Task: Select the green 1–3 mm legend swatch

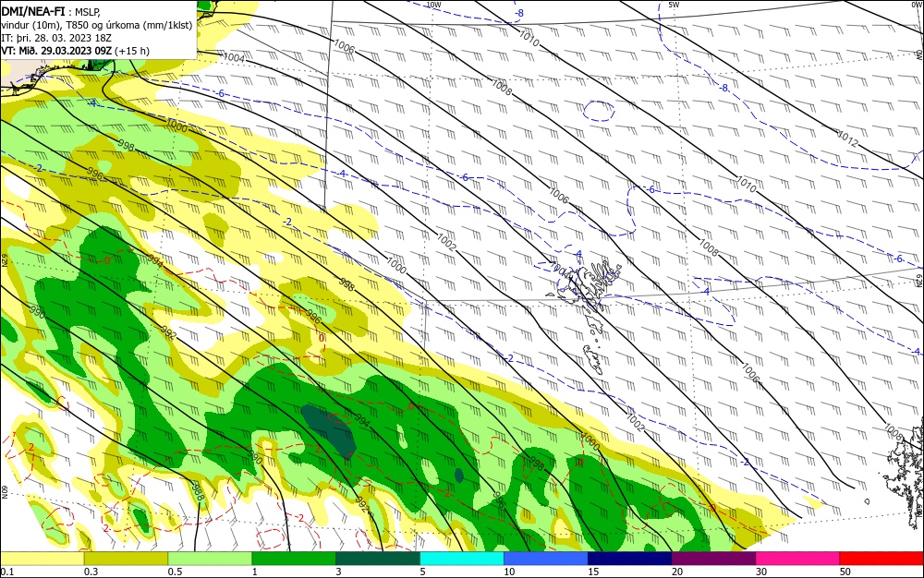Action: (294, 559)
